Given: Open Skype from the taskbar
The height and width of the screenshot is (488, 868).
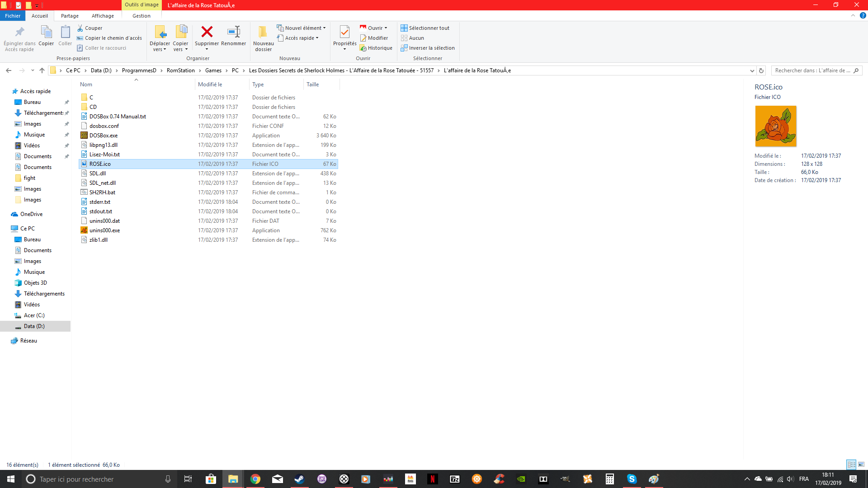Looking at the screenshot, I should pyautogui.click(x=632, y=479).
